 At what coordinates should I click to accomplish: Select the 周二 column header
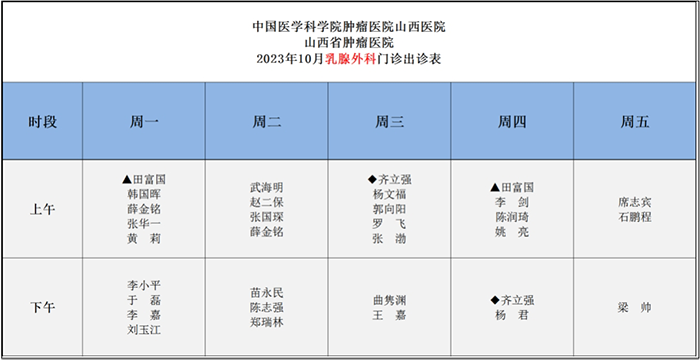coord(267,122)
